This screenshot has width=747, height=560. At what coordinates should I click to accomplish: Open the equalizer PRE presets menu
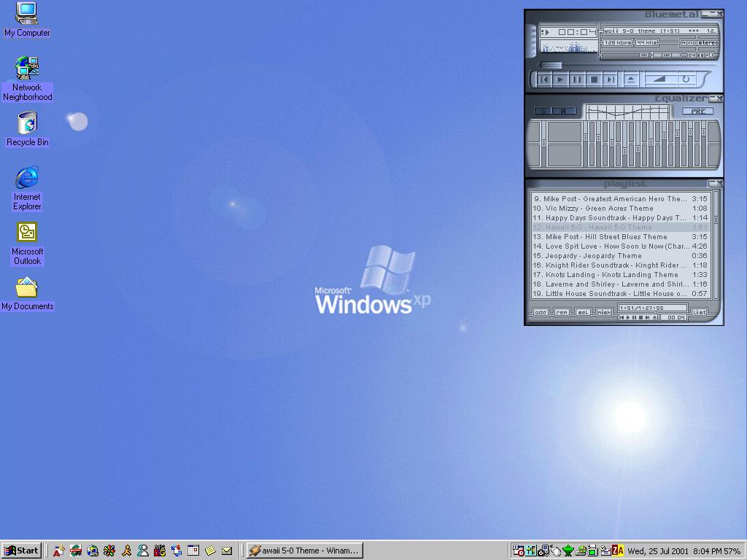pyautogui.click(x=698, y=111)
